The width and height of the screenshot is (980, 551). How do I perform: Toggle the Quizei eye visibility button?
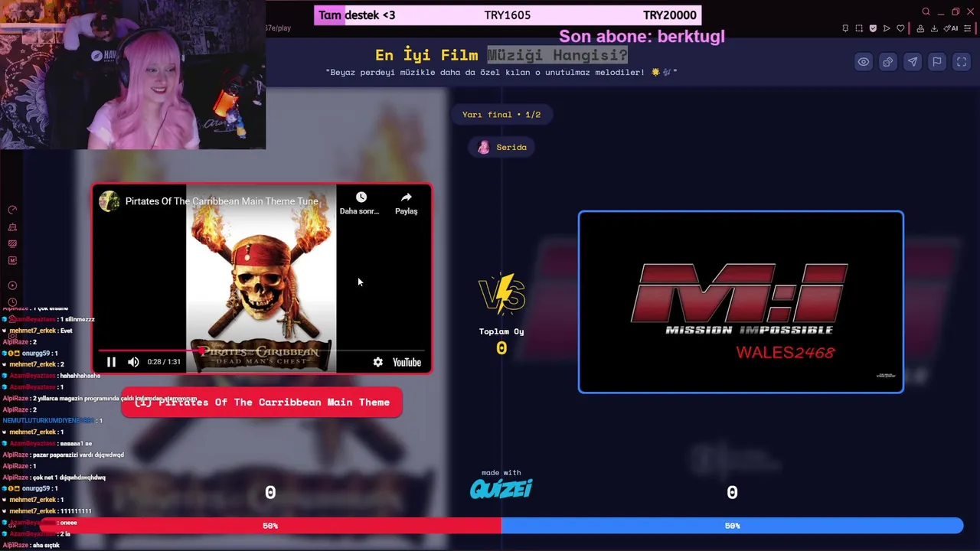point(864,62)
